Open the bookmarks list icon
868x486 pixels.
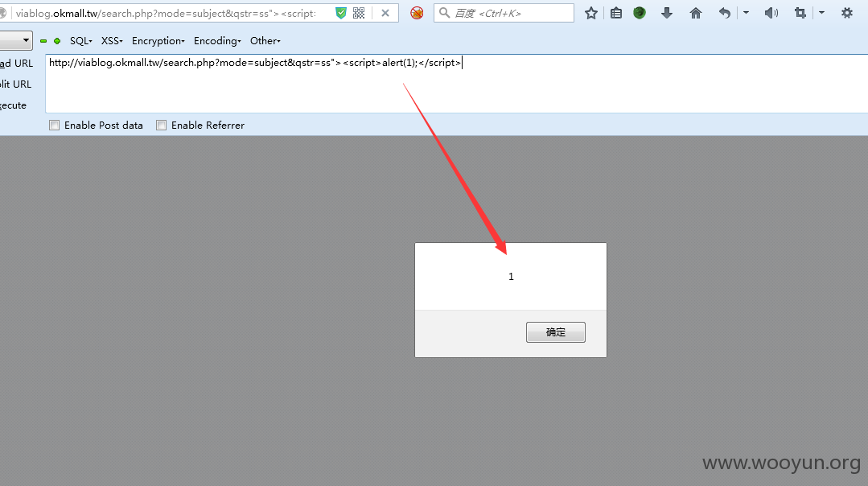tap(616, 13)
